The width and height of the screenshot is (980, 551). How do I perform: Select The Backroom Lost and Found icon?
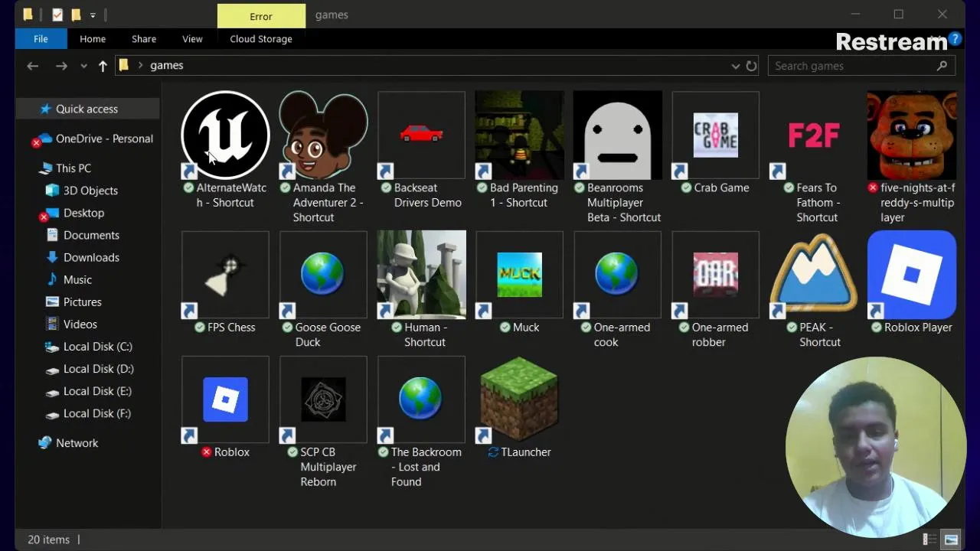[x=421, y=399]
